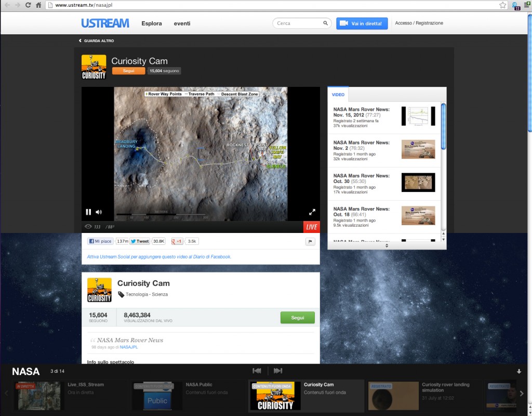
Task: Click the 15,604 seguono follower count
Action: pyautogui.click(x=164, y=71)
